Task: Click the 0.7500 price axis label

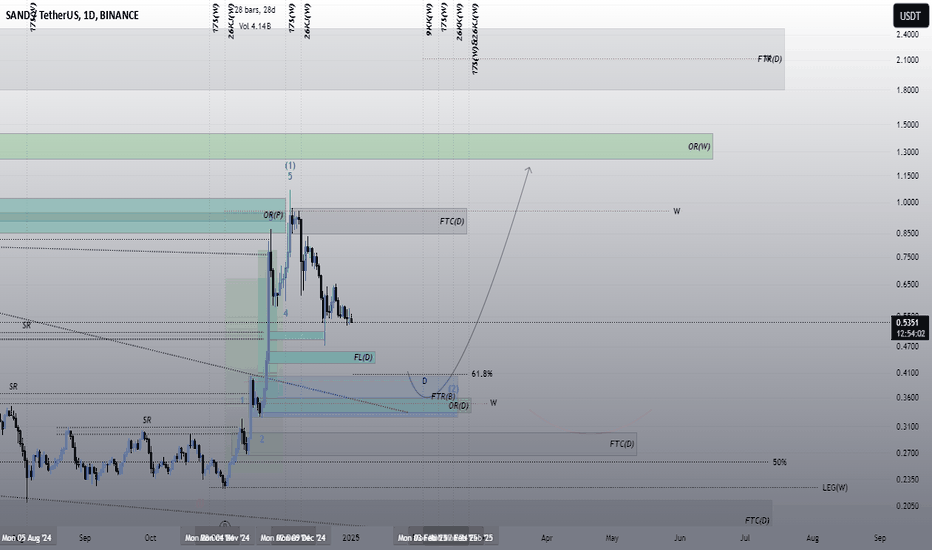Action: pyautogui.click(x=907, y=257)
